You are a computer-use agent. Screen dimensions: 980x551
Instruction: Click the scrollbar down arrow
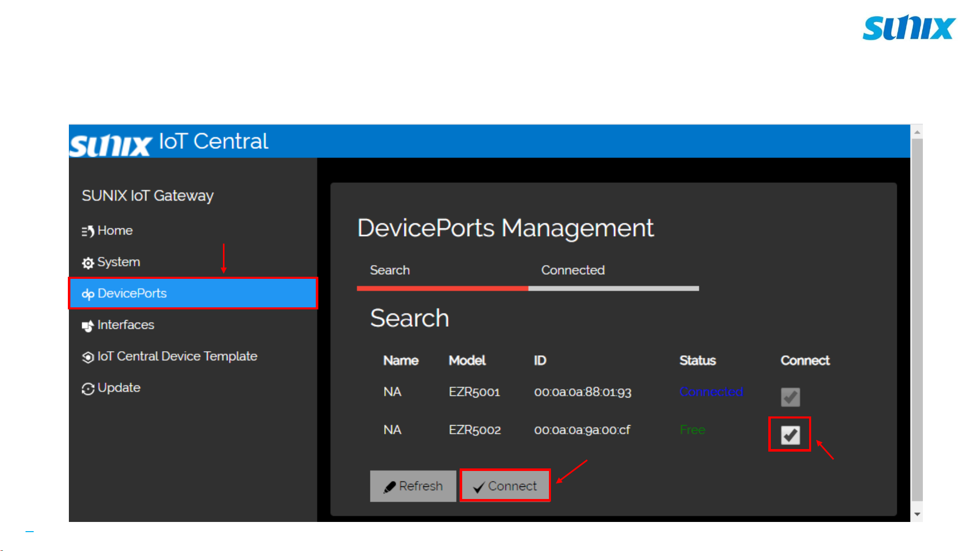tap(917, 514)
